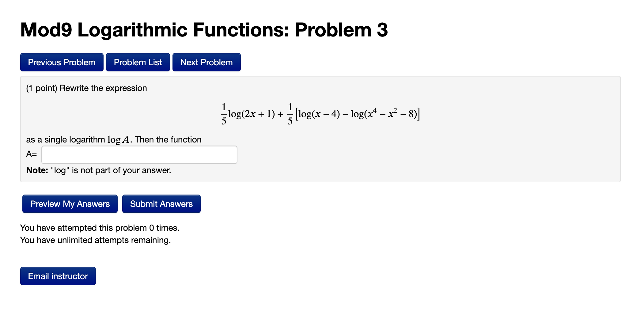Click the (1 point) problem text
This screenshot has height=315, width=644.
(x=86, y=88)
